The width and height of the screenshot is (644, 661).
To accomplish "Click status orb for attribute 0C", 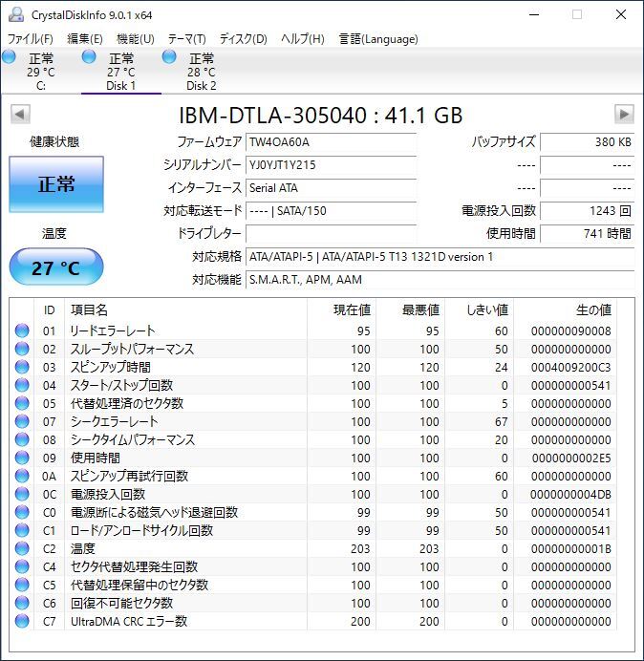I will (x=22, y=494).
